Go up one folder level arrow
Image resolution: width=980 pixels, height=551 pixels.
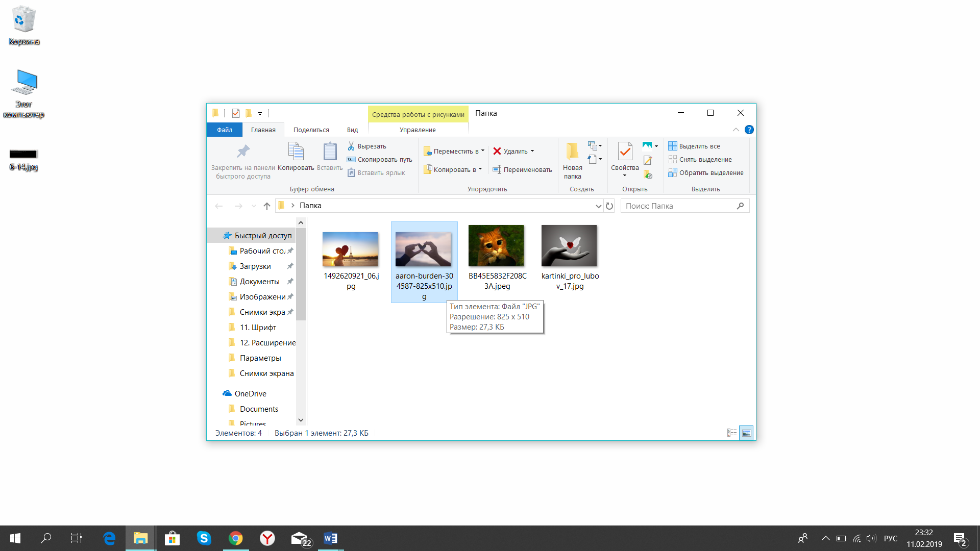click(x=266, y=206)
